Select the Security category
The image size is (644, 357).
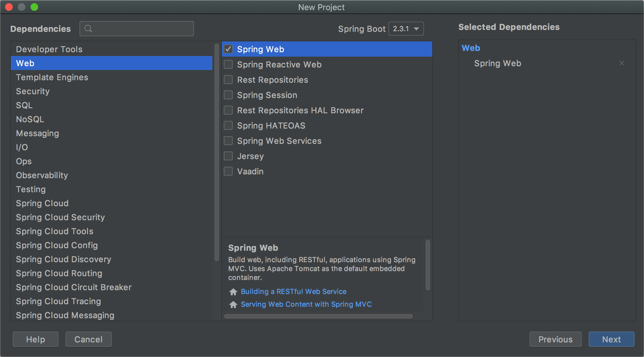pos(33,91)
